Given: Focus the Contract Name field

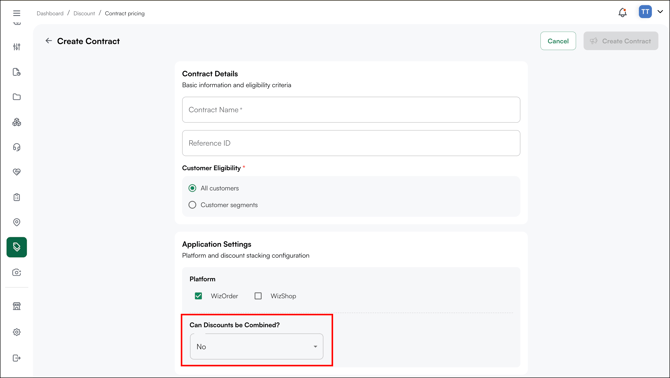Looking at the screenshot, I should (351, 110).
